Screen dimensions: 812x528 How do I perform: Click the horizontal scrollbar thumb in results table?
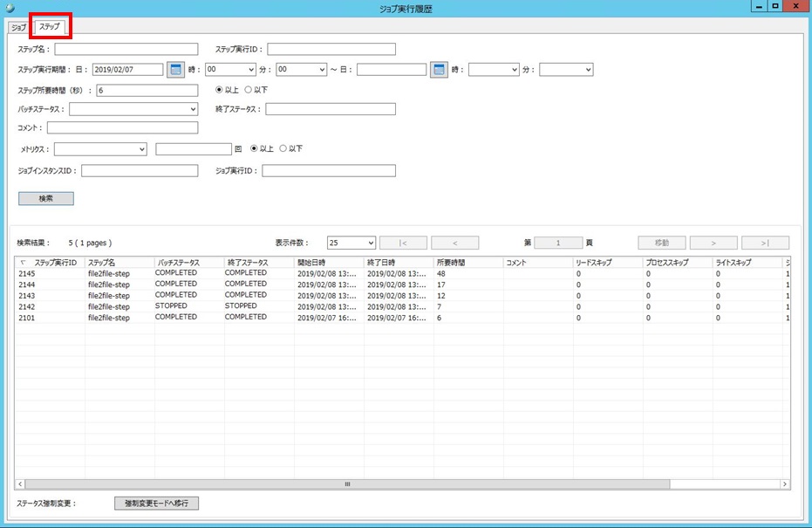coord(346,483)
